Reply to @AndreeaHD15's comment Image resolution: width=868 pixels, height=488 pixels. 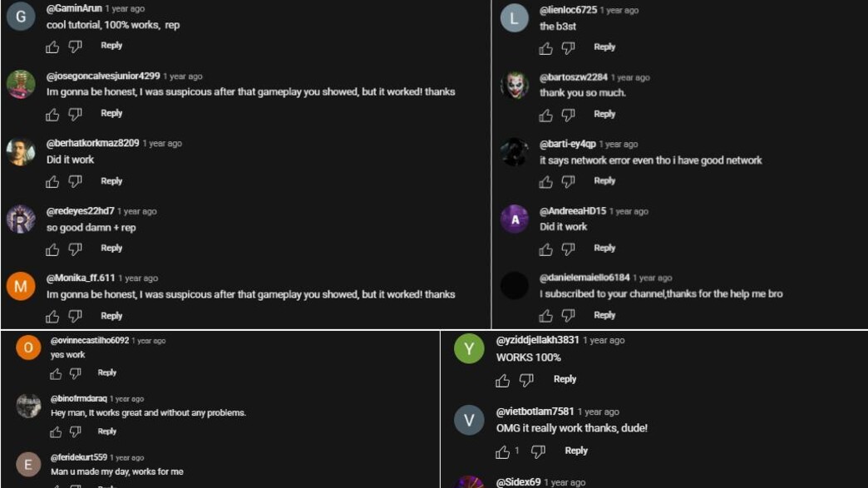(x=604, y=248)
